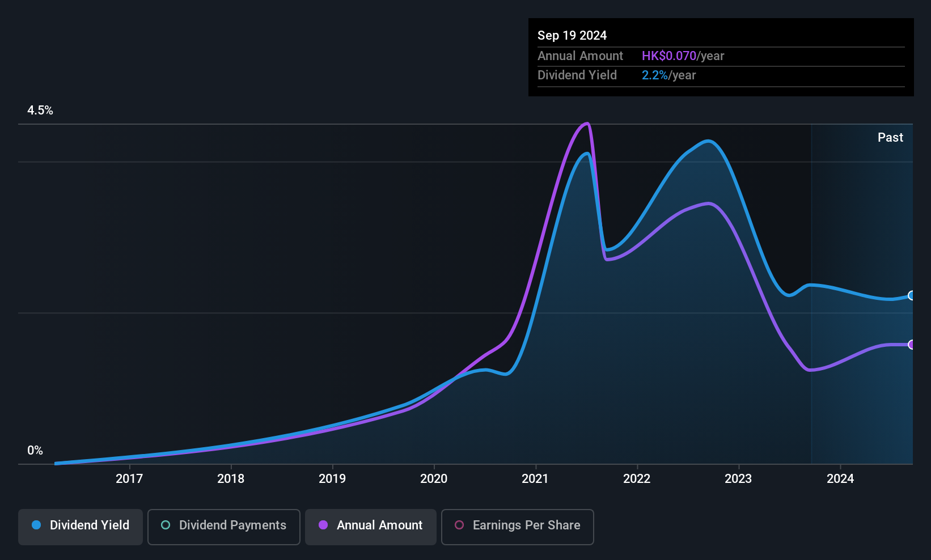Toggle the Annual Amount series label

click(x=379, y=525)
